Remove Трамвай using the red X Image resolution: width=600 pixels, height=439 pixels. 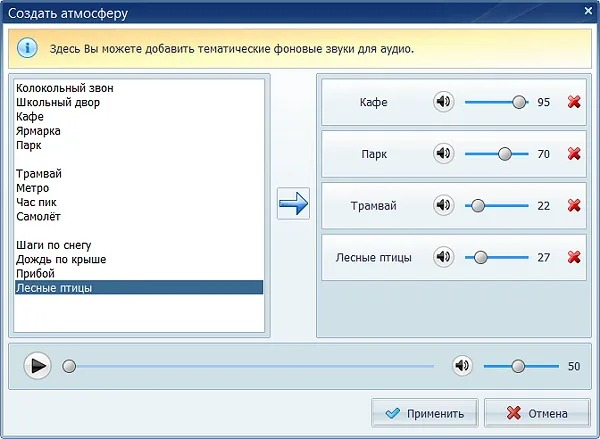point(574,206)
